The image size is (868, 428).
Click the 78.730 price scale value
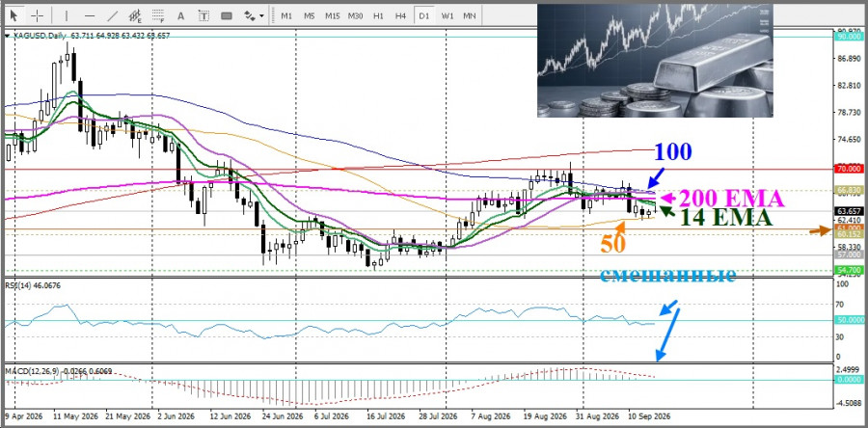point(849,112)
